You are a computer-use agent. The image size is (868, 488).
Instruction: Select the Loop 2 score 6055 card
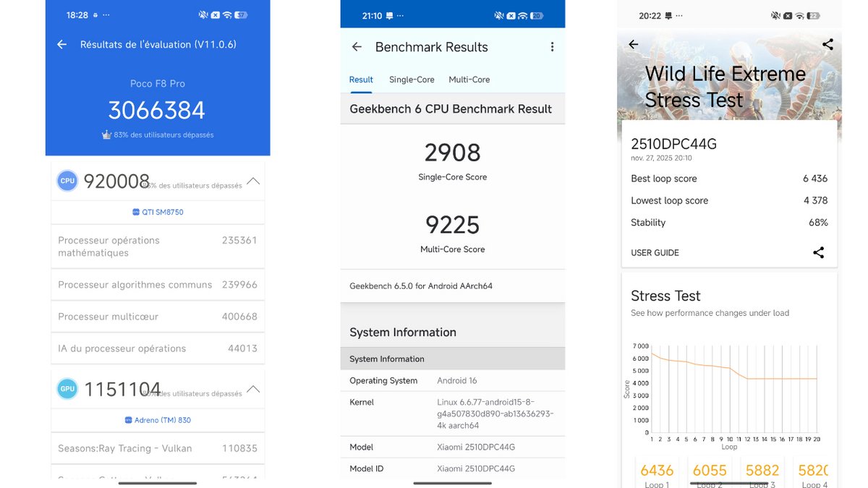click(710, 473)
